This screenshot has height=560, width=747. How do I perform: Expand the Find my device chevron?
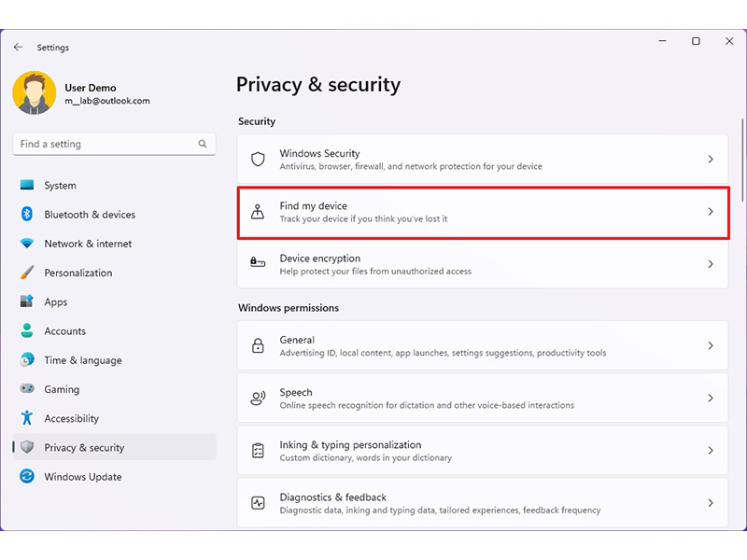pyautogui.click(x=711, y=212)
